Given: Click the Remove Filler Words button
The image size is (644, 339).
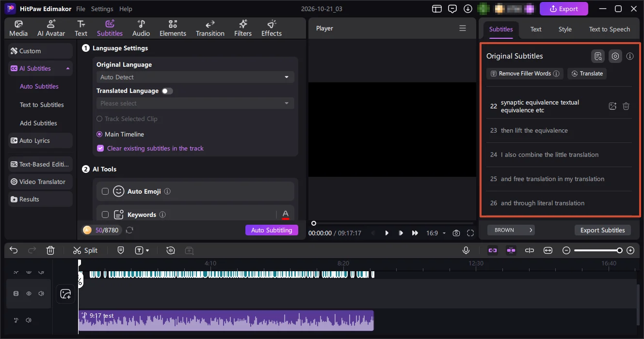Looking at the screenshot, I should click(x=525, y=74).
